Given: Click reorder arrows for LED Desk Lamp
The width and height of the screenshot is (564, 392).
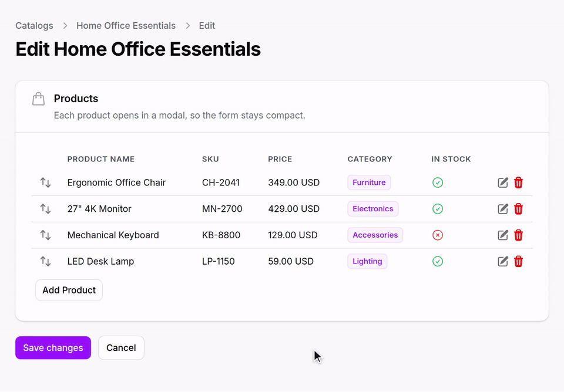Looking at the screenshot, I should point(45,261).
